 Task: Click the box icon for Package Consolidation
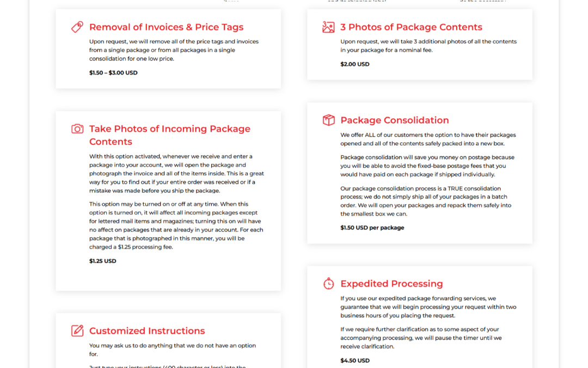point(328,120)
